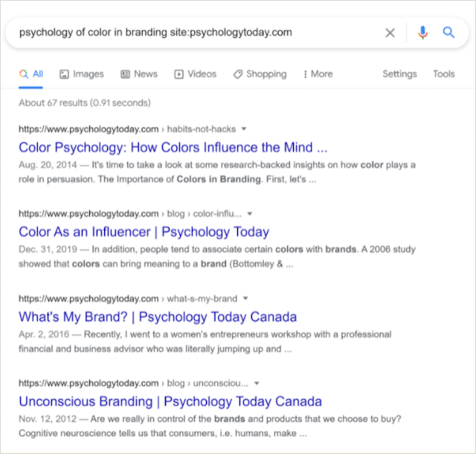
Task: Click the 'Dec. 31, 2019' snippet text
Action: [48, 250]
